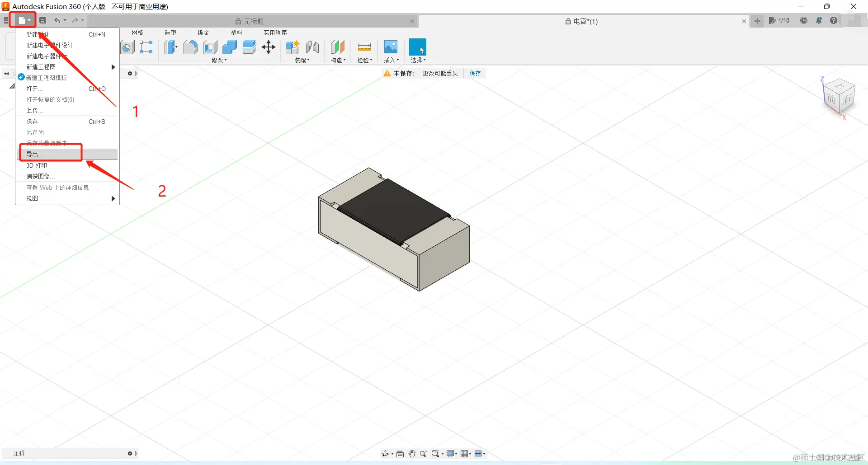
Task: Select the Offset Face tool
Action: (x=249, y=47)
